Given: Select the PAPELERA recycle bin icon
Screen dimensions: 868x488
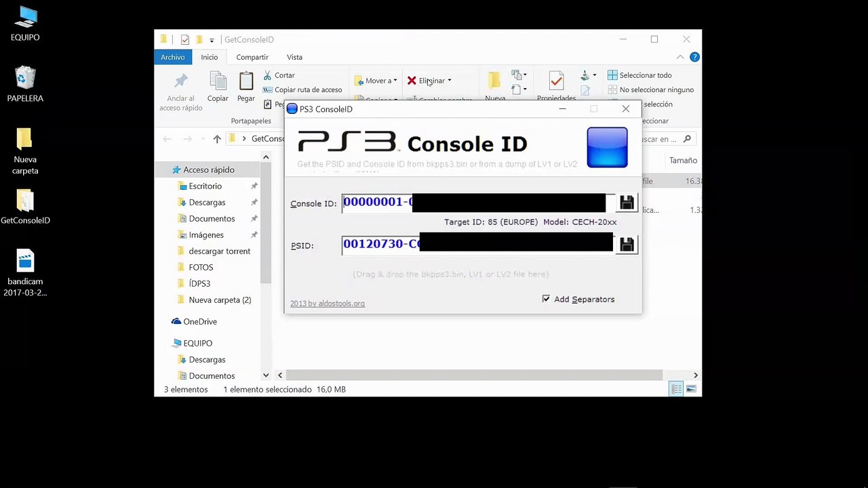Looking at the screenshot, I should 25,84.
